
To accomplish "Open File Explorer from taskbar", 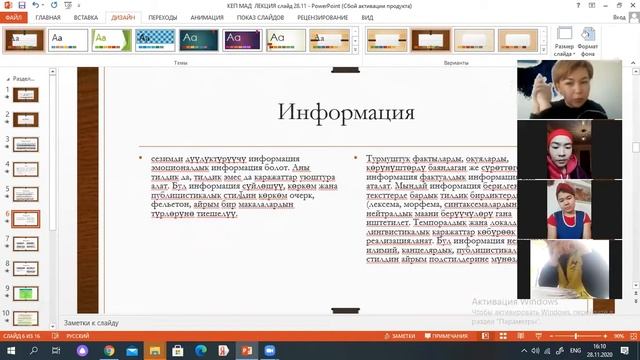I will click(155, 351).
